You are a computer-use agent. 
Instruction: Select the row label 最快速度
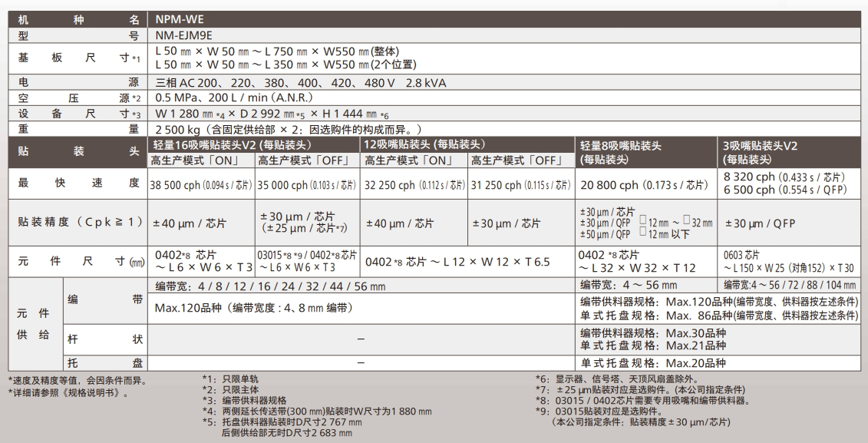click(x=78, y=183)
